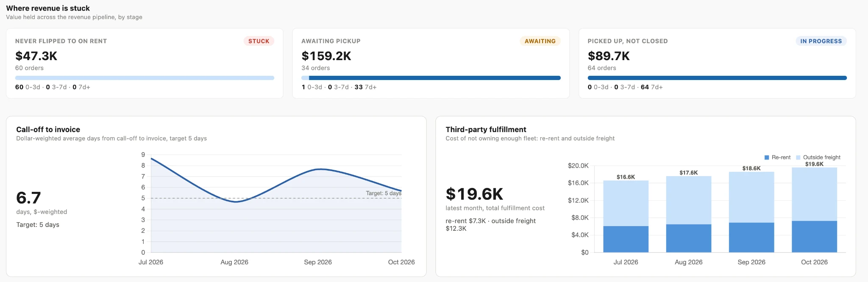868x282 pixels.
Task: Click the STUCK status badge
Action: pyautogui.click(x=259, y=41)
